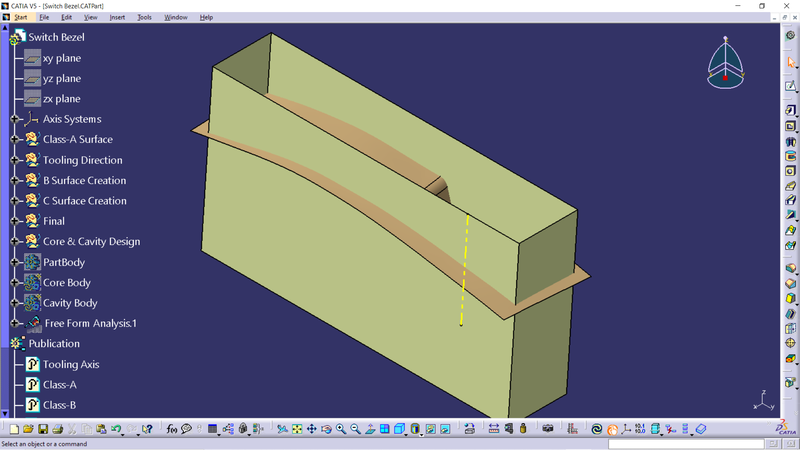800x450 pixels.
Task: Click the Measure Between icon
Action: pyautogui.click(x=494, y=429)
